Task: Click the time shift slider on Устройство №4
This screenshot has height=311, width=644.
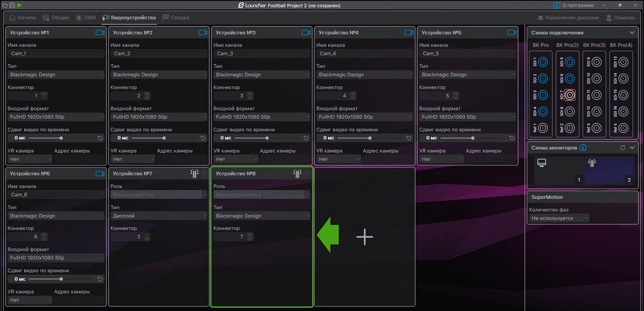Action: pyautogui.click(x=369, y=138)
